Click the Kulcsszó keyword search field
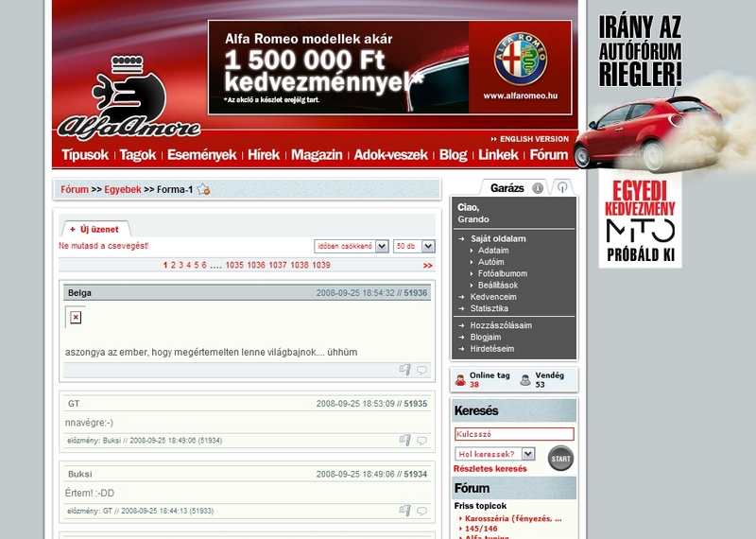This screenshot has width=756, height=539. 513,434
